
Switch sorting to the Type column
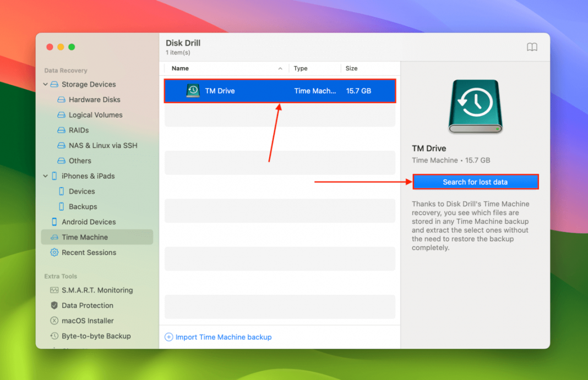pyautogui.click(x=301, y=68)
